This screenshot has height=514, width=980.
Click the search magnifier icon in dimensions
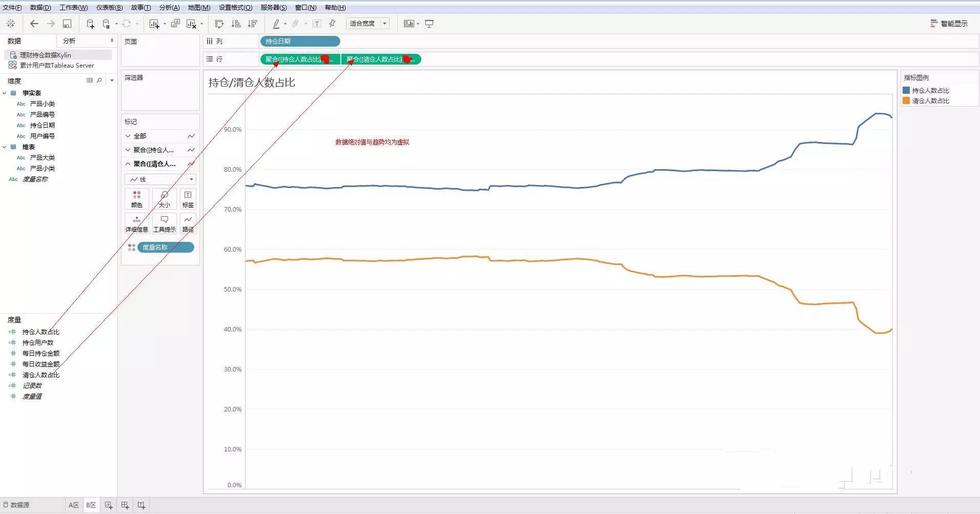[x=99, y=80]
